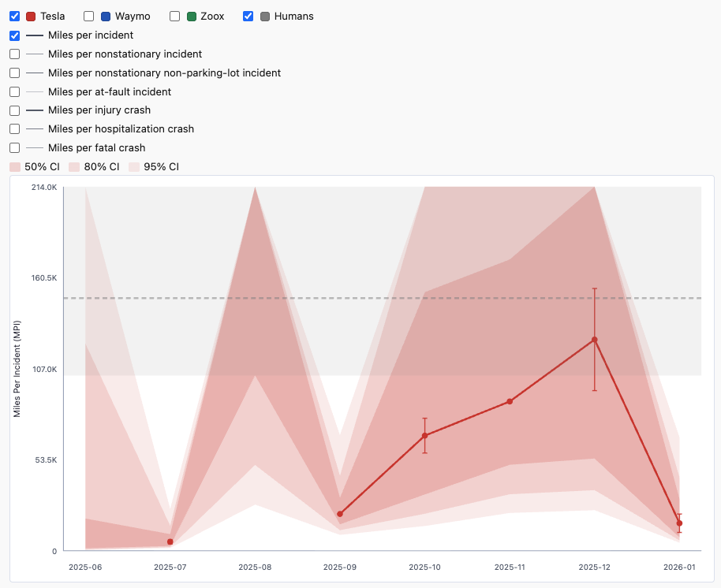
Task: Uncheck the Humans checkbox
Action: (248, 17)
